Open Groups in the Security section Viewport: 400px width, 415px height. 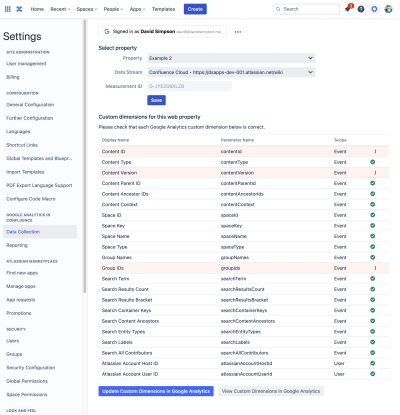14,354
